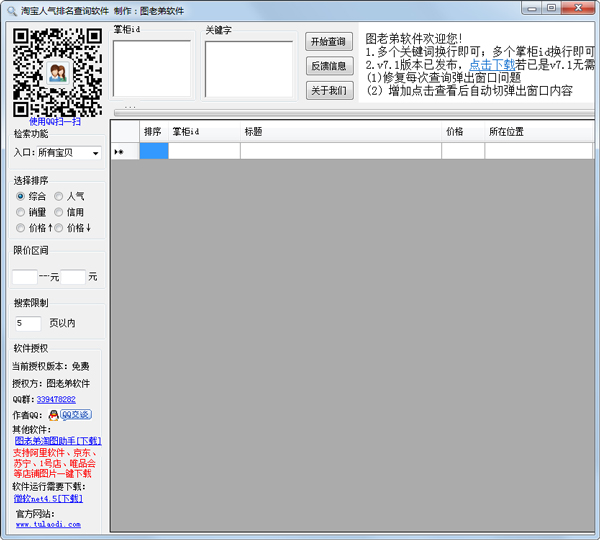Select the 综合 sort radio button

click(21, 197)
